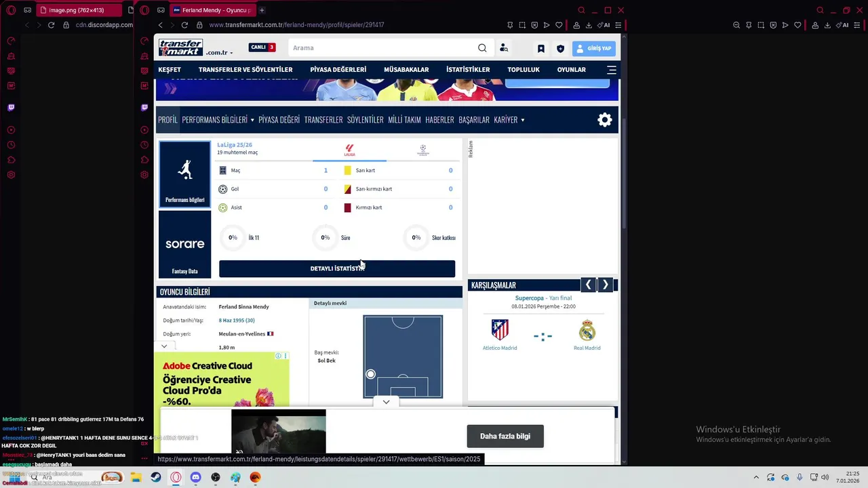
Task: Open downloads icon in front browser toolbar
Action: pos(589,25)
